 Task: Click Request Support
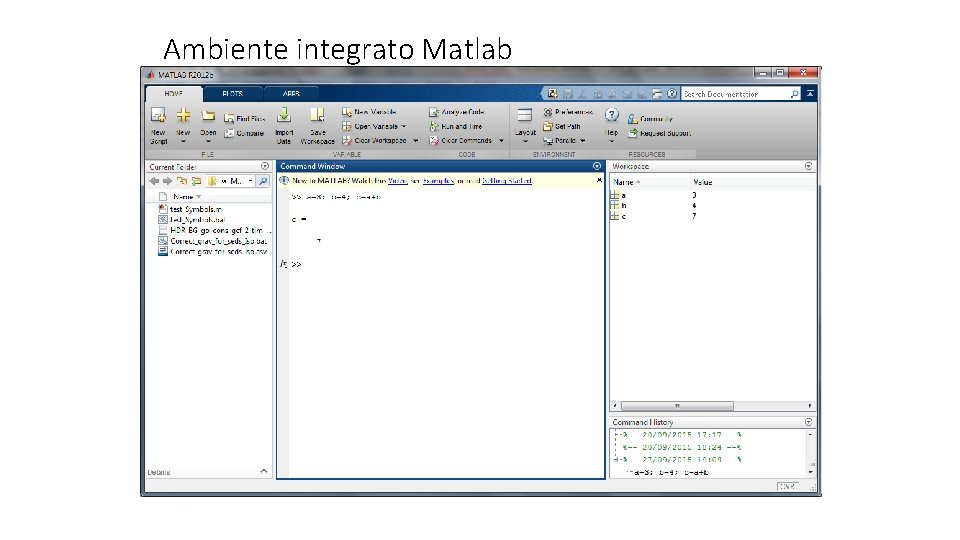pyautogui.click(x=659, y=133)
